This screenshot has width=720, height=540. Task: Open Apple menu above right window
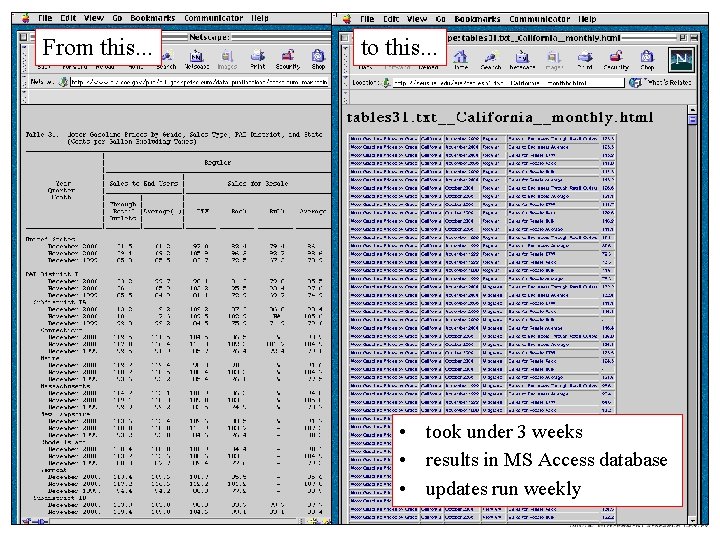(x=347, y=19)
